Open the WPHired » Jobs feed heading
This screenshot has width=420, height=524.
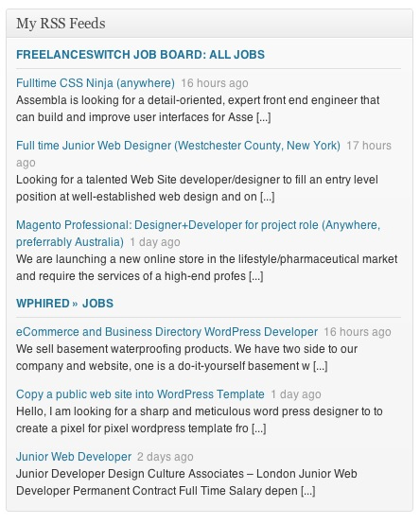65,304
